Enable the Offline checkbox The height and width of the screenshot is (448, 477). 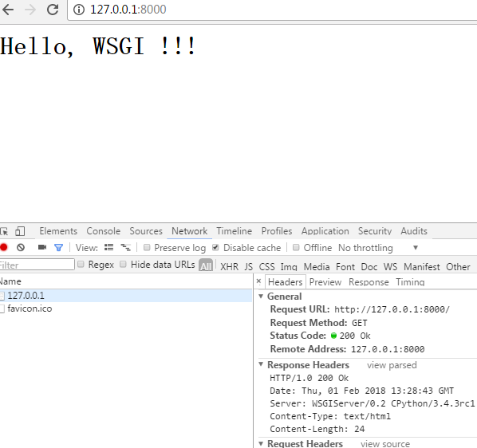[296, 247]
